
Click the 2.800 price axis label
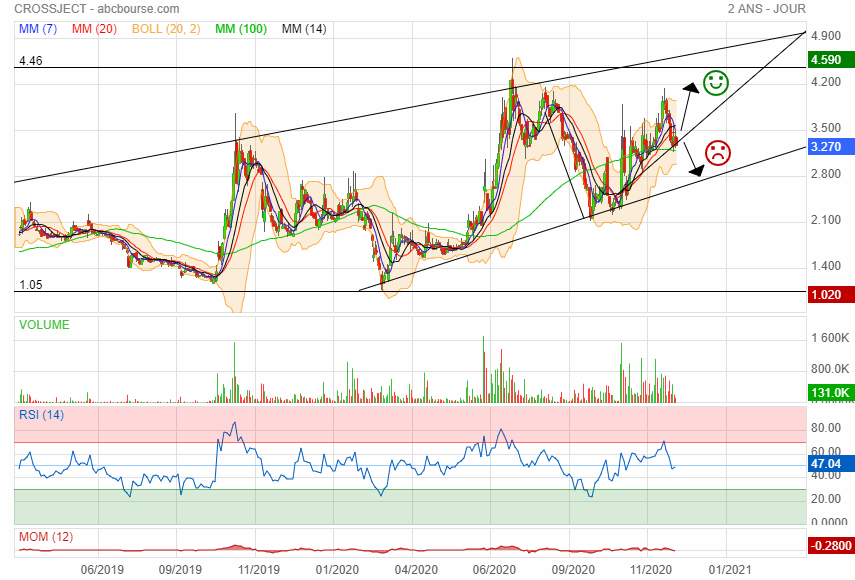pos(826,174)
